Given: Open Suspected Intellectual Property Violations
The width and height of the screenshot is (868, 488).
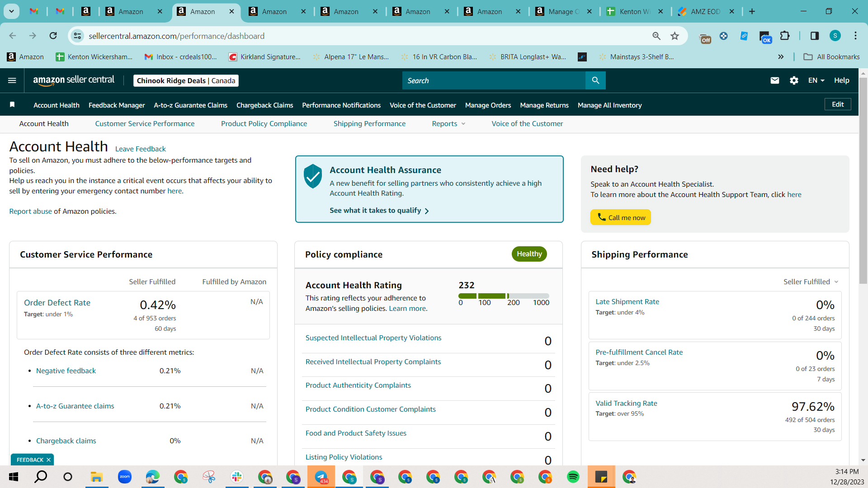Looking at the screenshot, I should pyautogui.click(x=373, y=338).
